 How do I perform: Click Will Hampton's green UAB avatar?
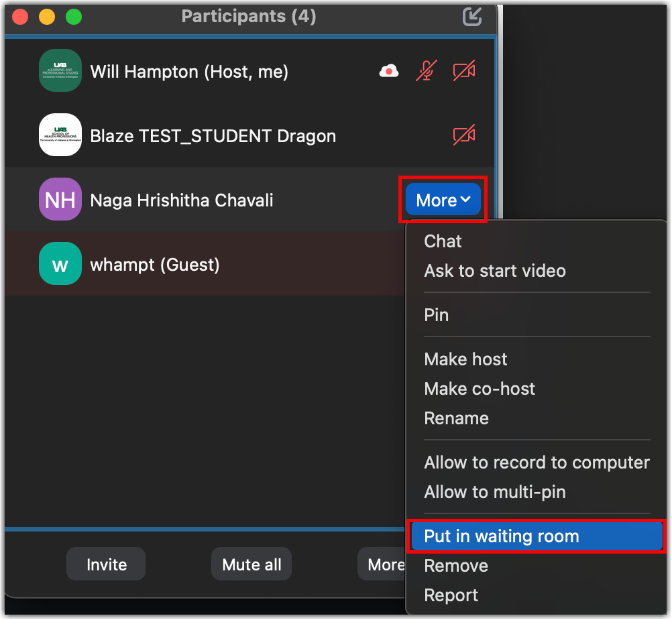(60, 71)
